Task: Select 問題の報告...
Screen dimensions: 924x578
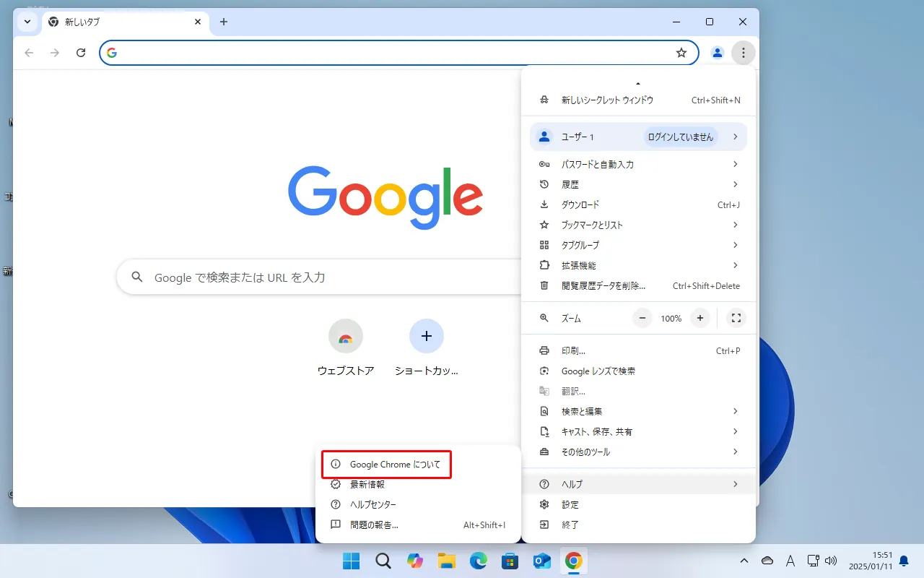Action: [x=418, y=525]
